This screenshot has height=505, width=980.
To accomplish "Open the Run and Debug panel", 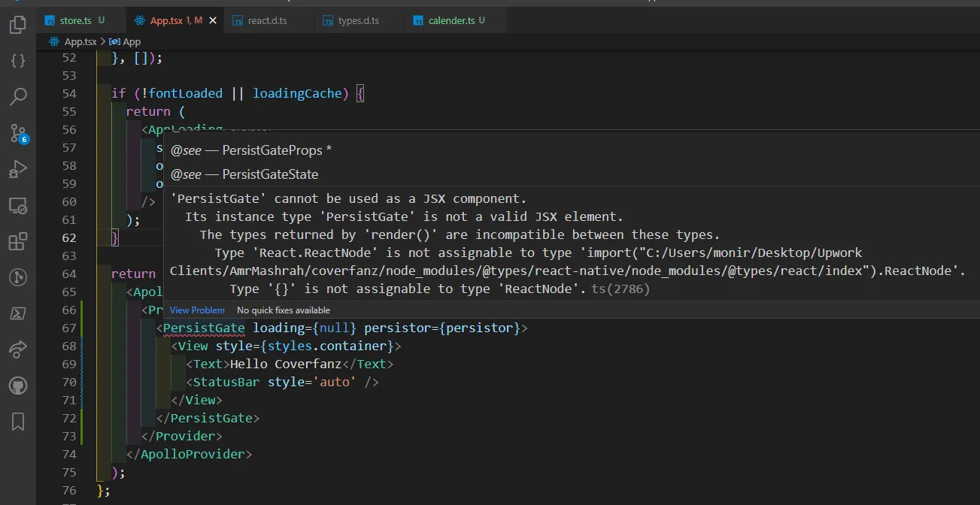I will [18, 169].
